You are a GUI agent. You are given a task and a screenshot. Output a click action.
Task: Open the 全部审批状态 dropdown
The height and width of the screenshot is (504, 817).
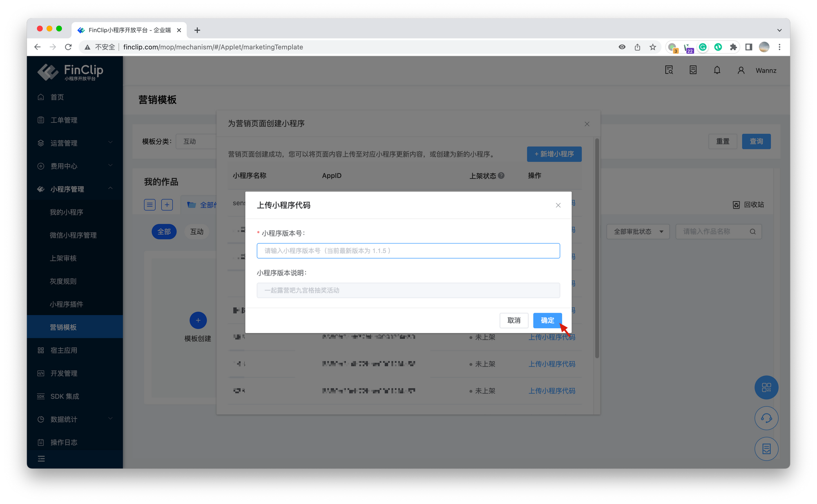(638, 231)
